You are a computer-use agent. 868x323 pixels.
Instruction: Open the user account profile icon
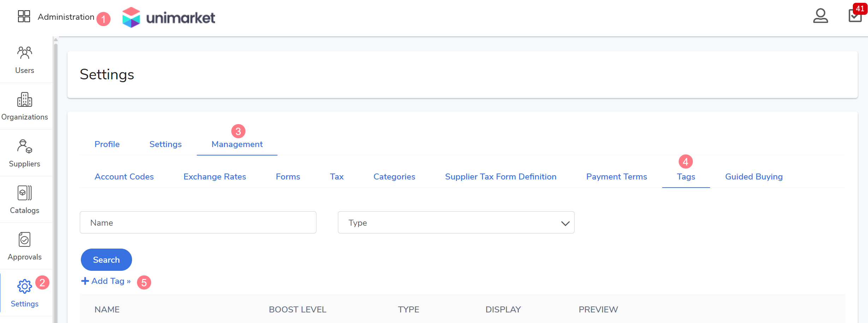[820, 16]
